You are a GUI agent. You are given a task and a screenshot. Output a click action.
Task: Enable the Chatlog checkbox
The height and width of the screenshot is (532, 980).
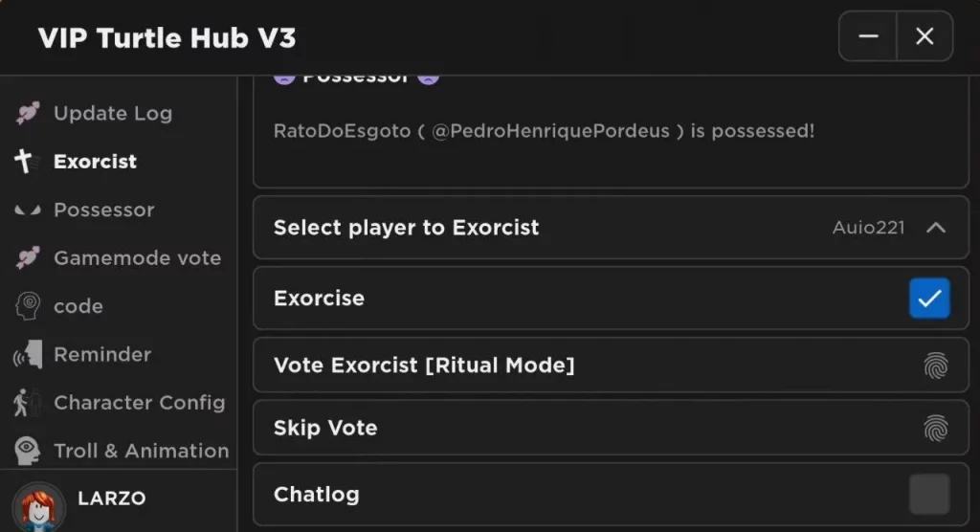pyautogui.click(x=929, y=495)
